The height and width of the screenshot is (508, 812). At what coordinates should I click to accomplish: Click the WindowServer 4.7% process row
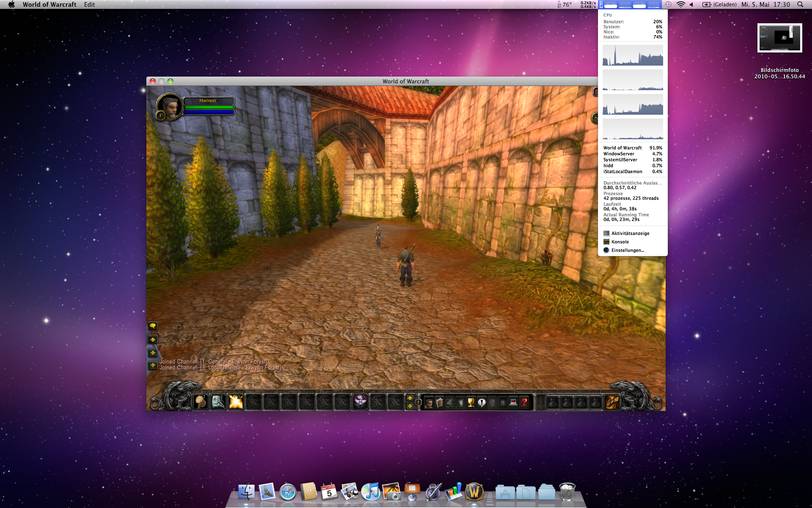click(x=633, y=154)
